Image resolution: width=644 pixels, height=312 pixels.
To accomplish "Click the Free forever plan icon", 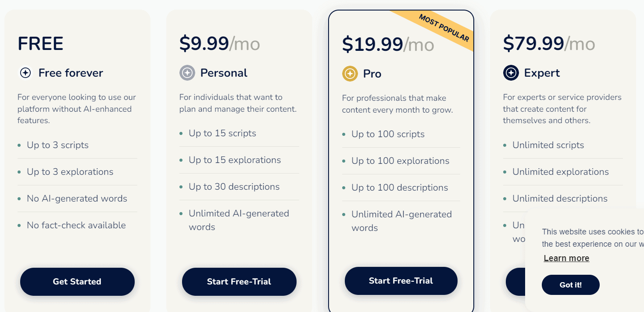I will pos(25,73).
